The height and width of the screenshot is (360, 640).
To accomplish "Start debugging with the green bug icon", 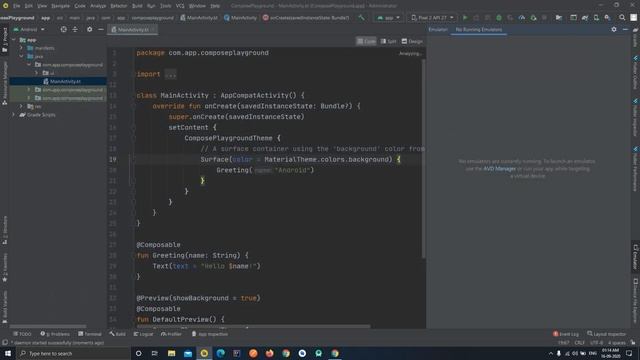I will pyautogui.click(x=499, y=18).
